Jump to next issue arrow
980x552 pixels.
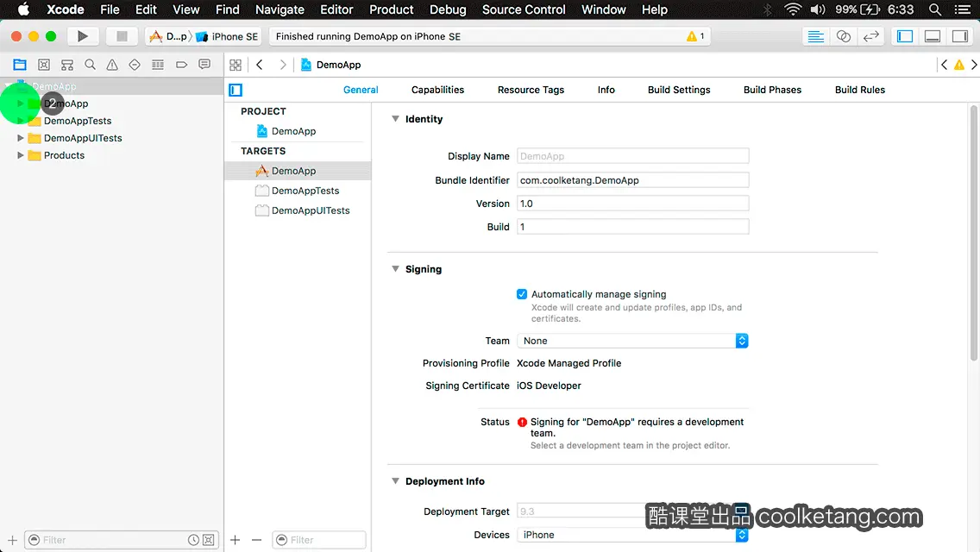(x=974, y=65)
